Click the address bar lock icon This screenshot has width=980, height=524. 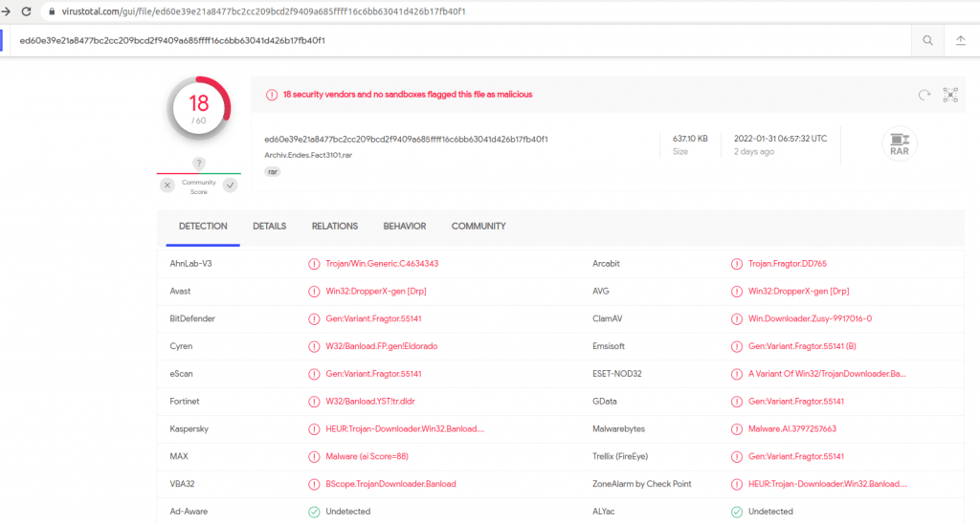click(52, 11)
